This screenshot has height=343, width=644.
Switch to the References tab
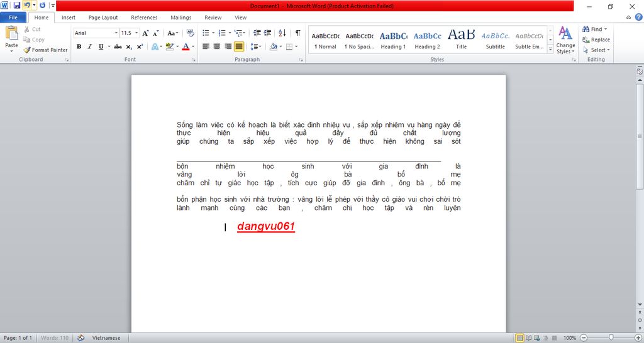[144, 17]
